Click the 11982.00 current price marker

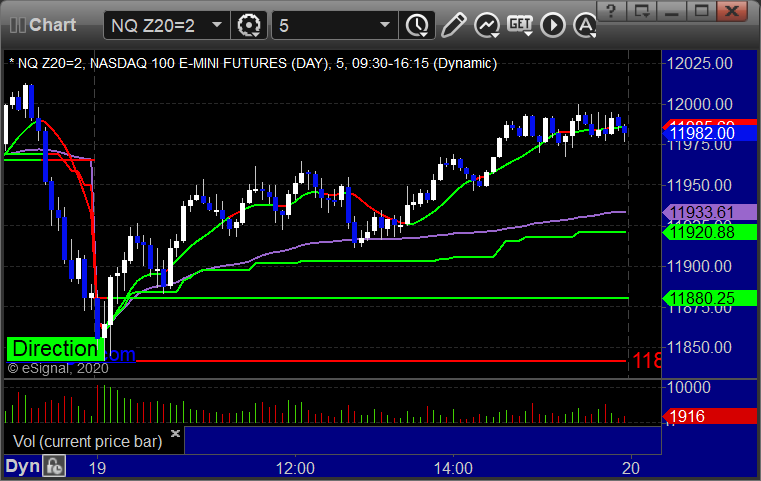[x=710, y=133]
